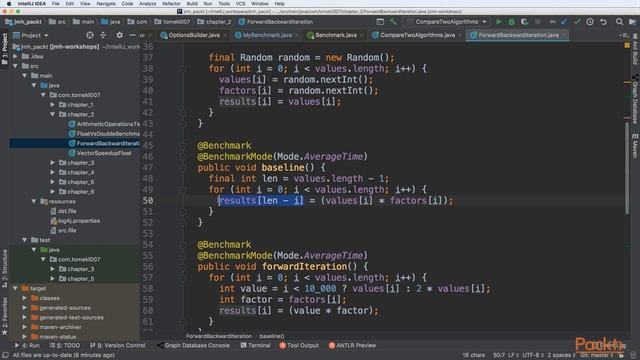The width and height of the screenshot is (640, 360).
Task: Expand the .idea folder
Action: click(15, 56)
